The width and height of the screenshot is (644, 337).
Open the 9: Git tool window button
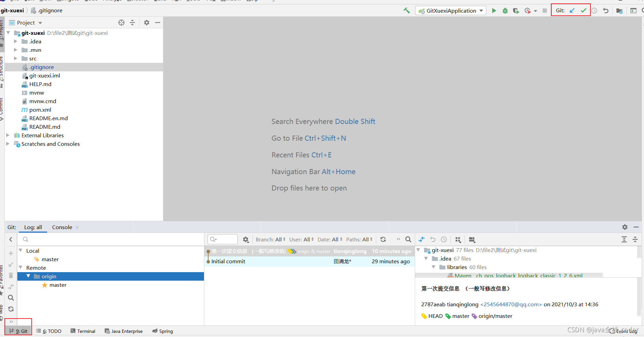pos(18,331)
